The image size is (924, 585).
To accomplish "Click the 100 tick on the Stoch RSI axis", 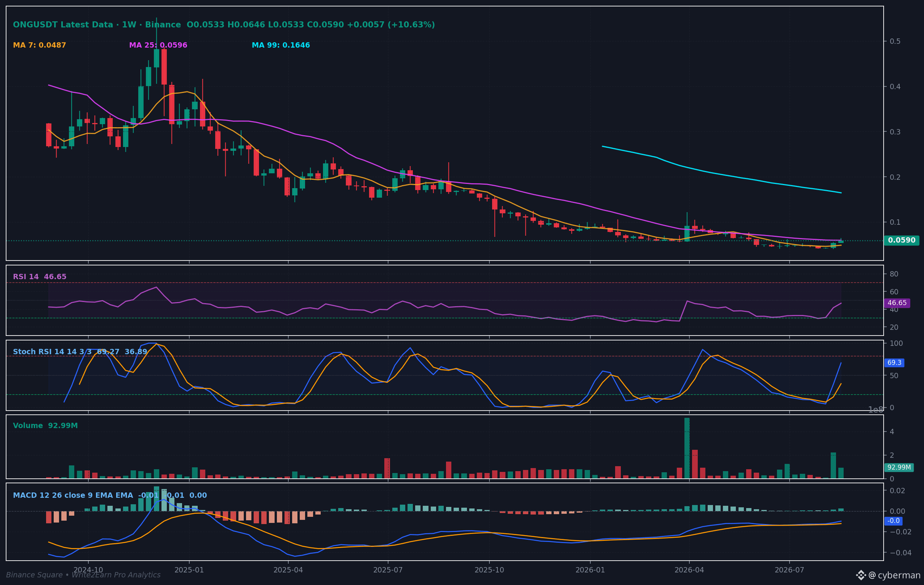I will pyautogui.click(x=896, y=343).
